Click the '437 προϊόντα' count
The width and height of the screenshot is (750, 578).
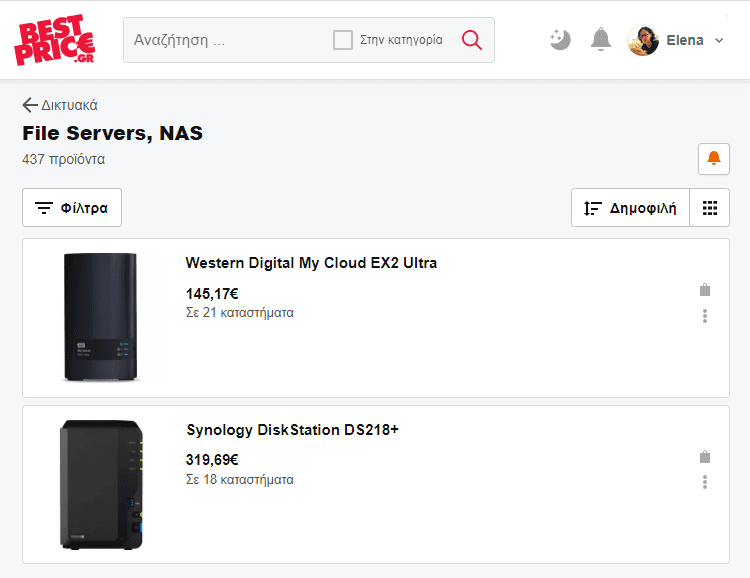pyautogui.click(x=64, y=159)
